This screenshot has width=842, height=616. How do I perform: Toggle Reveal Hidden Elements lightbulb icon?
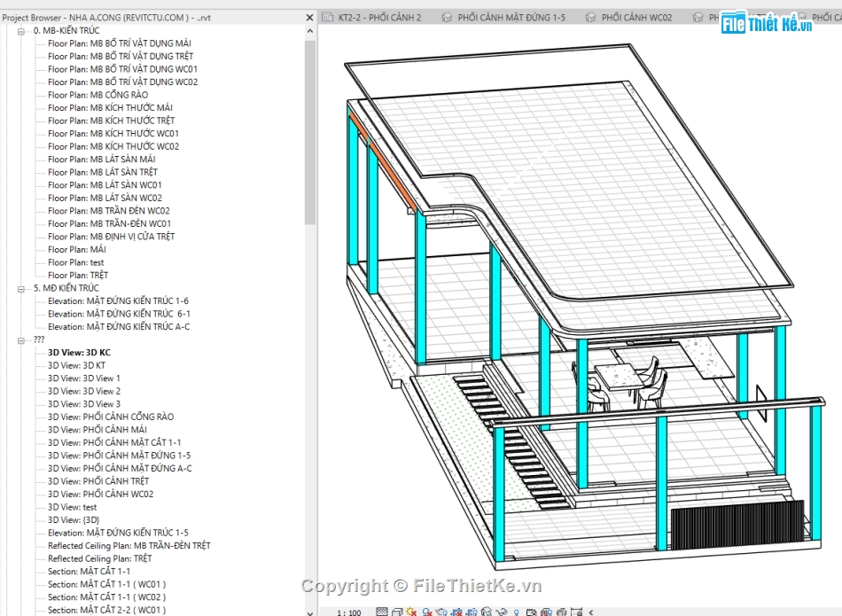pyautogui.click(x=517, y=612)
